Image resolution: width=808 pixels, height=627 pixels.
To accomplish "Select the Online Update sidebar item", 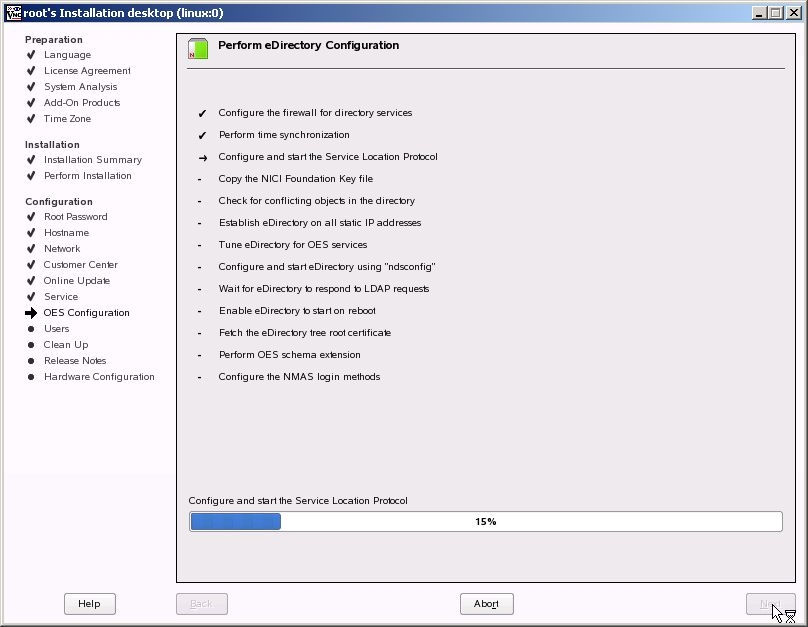I will coord(77,280).
